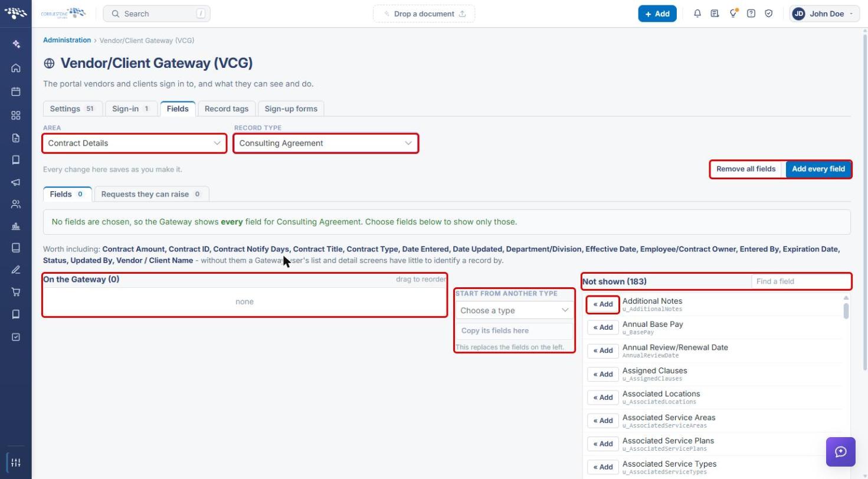Open the bar chart reports icon
This screenshot has width=868, height=479.
16,227
